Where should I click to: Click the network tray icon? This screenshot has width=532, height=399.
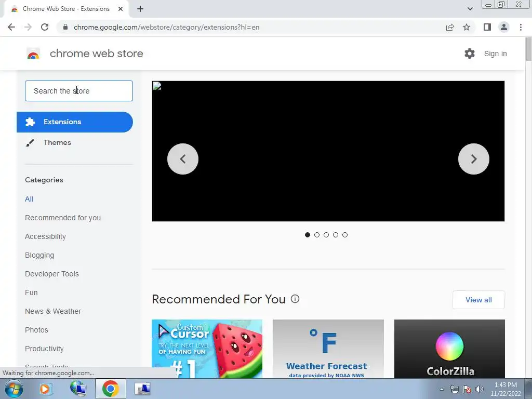point(454,389)
